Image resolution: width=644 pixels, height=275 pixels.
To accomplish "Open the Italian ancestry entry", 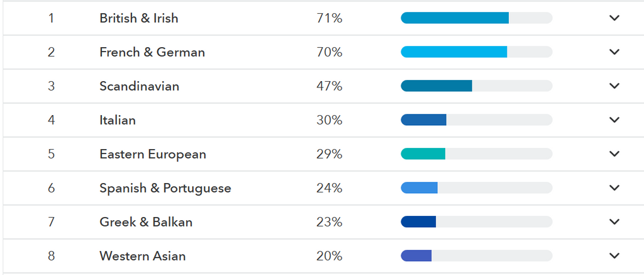I will [x=118, y=120].
